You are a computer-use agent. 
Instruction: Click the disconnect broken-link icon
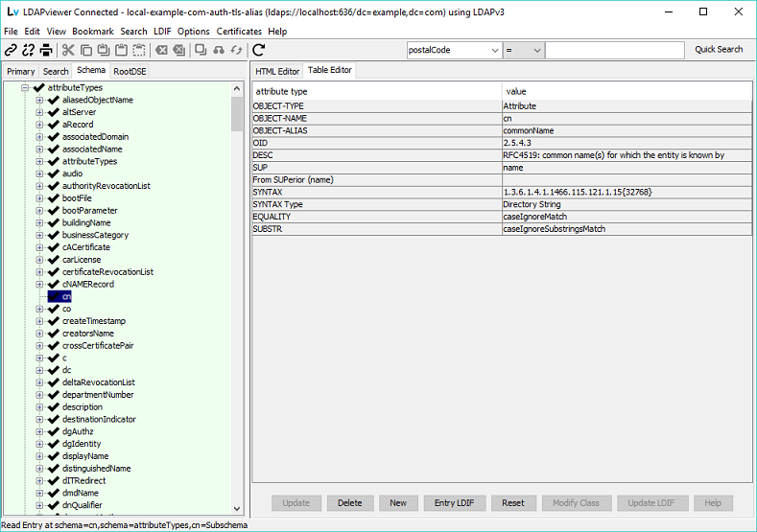click(x=29, y=50)
